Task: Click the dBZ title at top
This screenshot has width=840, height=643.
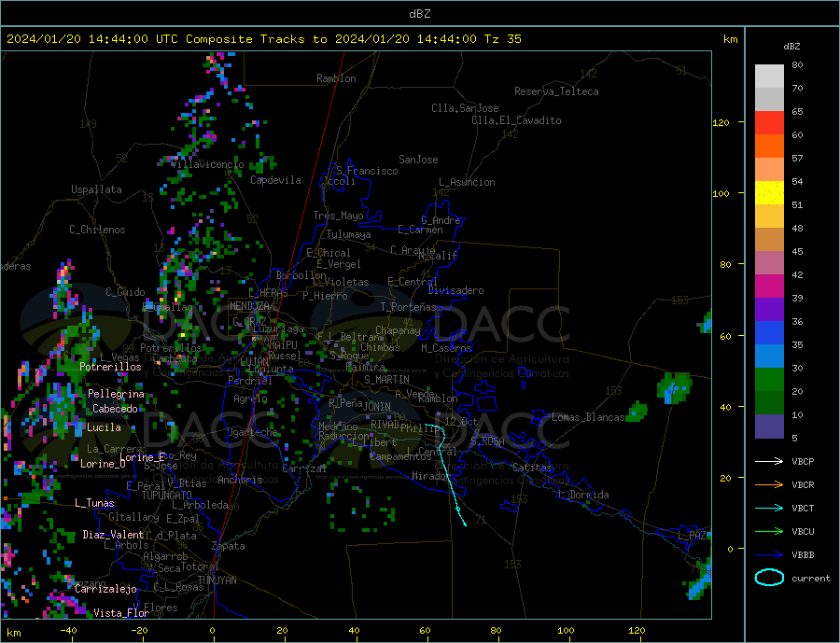Action: click(419, 14)
